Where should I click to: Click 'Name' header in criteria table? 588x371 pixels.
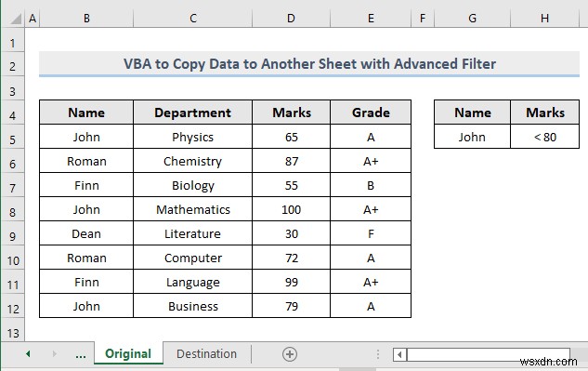[473, 113]
